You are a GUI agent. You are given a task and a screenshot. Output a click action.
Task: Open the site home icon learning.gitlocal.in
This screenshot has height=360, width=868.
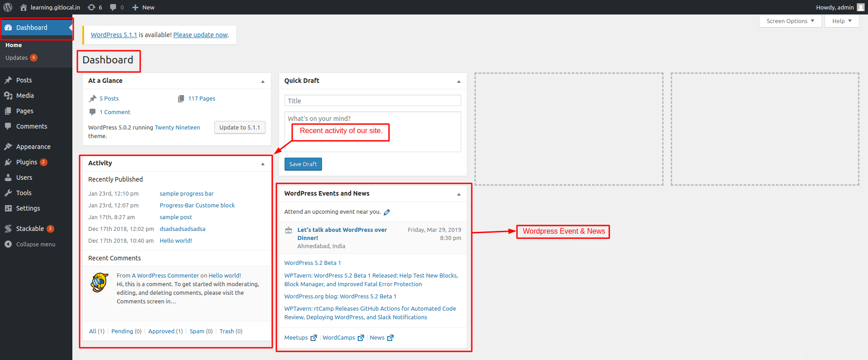coord(24,7)
